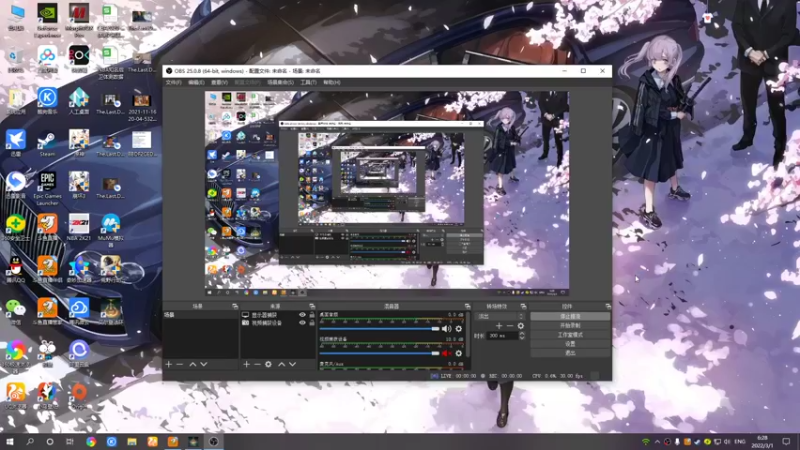Remove the selected scene with the minus icon
The image size is (800, 450).
180,364
